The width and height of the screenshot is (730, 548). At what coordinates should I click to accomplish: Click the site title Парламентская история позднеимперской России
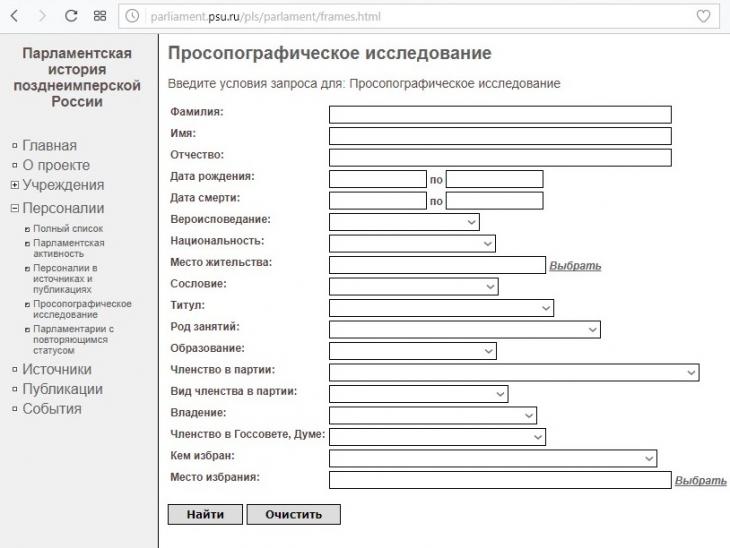77,77
